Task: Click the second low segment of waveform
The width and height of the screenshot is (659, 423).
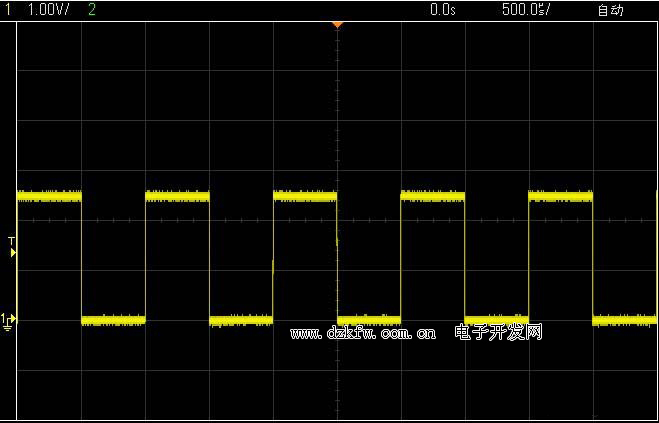Action: tap(241, 320)
